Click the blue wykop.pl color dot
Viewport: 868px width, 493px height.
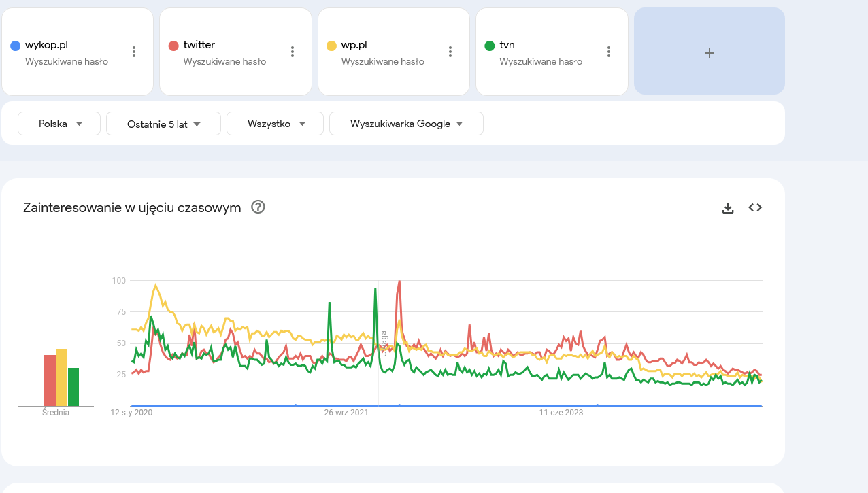16,46
